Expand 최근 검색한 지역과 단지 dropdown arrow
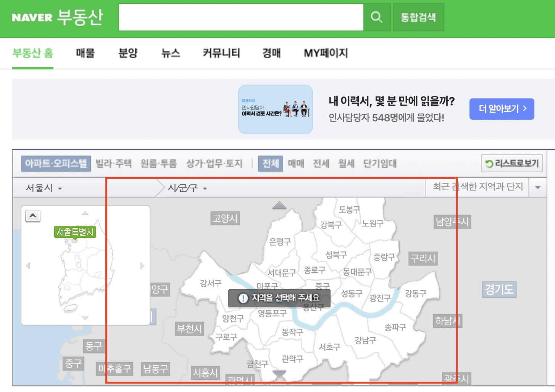Image resolution: width=555 pixels, height=392 pixels. coord(538,187)
